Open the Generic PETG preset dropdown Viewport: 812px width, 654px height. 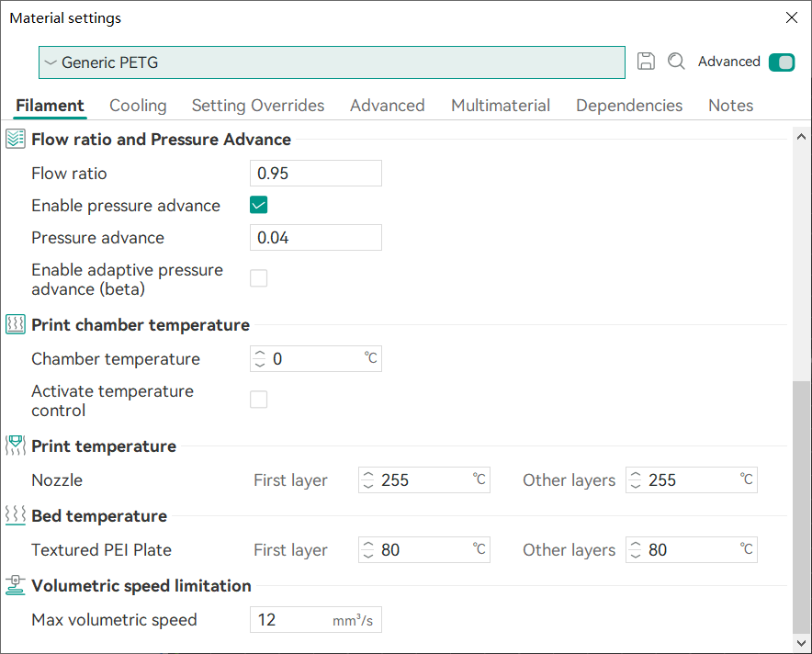coord(332,62)
